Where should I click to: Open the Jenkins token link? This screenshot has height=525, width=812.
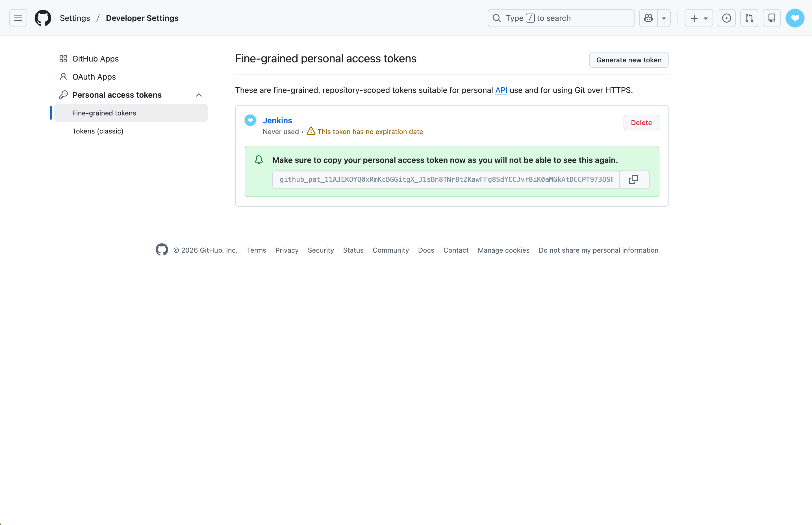click(x=277, y=120)
